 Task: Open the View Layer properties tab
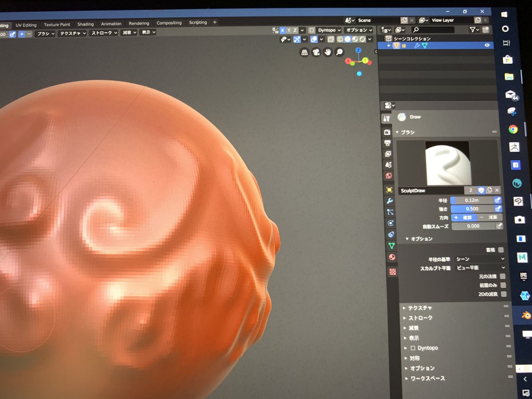(x=388, y=154)
